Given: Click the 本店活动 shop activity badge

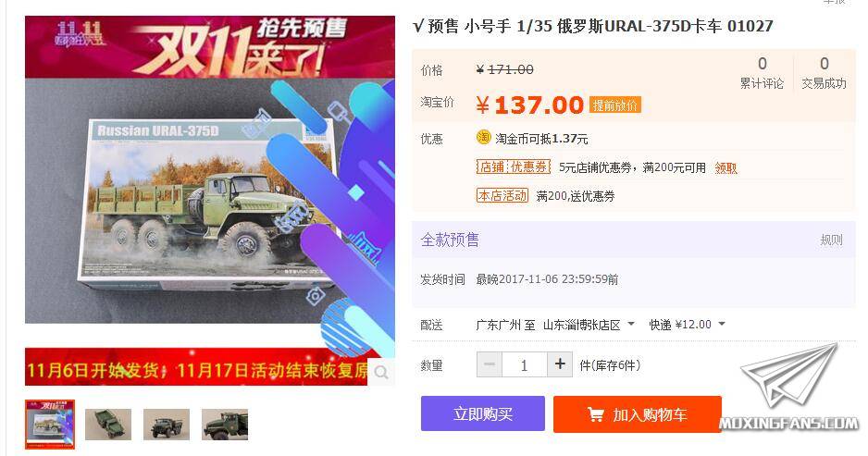Looking at the screenshot, I should click(x=502, y=195).
